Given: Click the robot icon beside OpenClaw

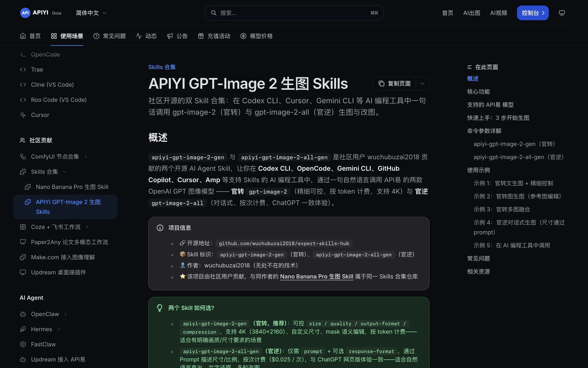Looking at the screenshot, I should (x=23, y=314).
